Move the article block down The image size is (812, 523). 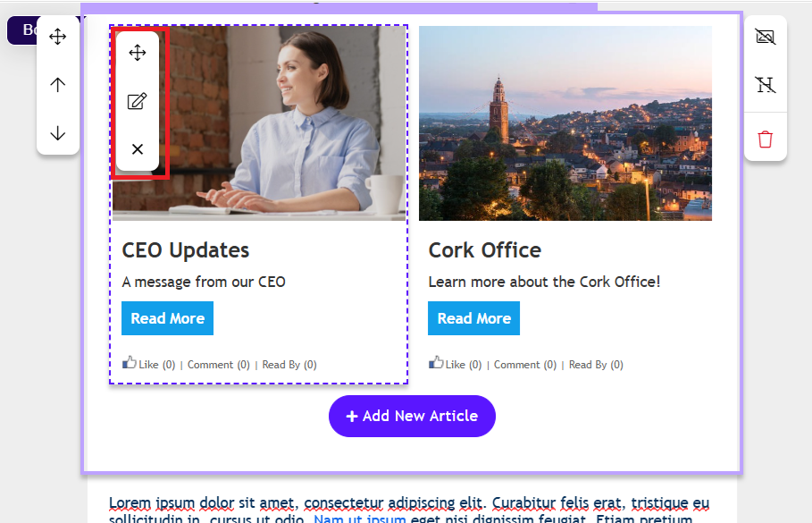[x=58, y=133]
